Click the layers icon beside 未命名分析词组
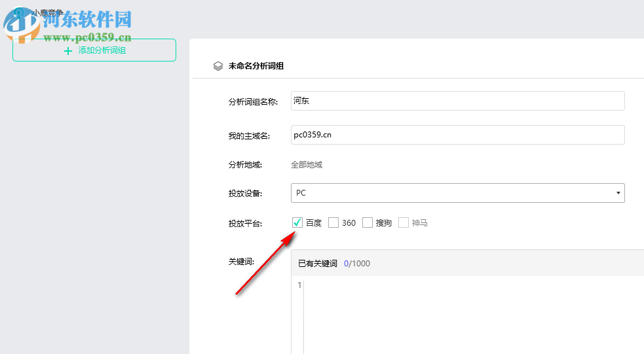644x354 pixels. (218, 66)
